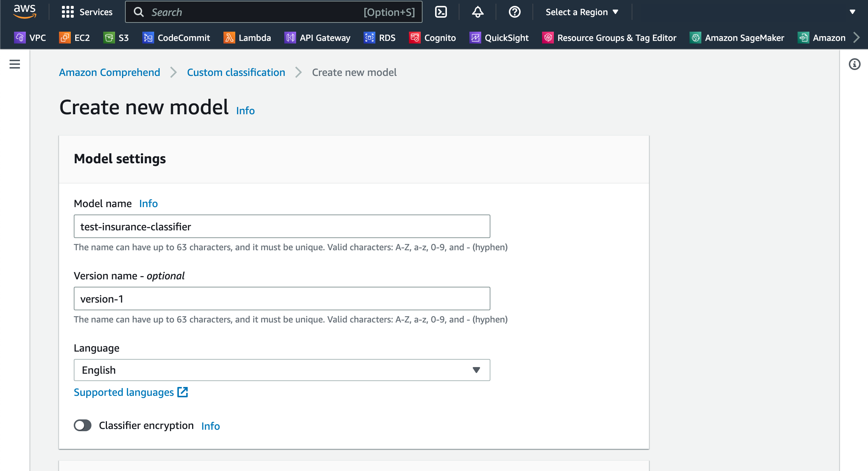The height and width of the screenshot is (471, 868).
Task: Expand the account menu arrow at top right
Action: click(852, 12)
